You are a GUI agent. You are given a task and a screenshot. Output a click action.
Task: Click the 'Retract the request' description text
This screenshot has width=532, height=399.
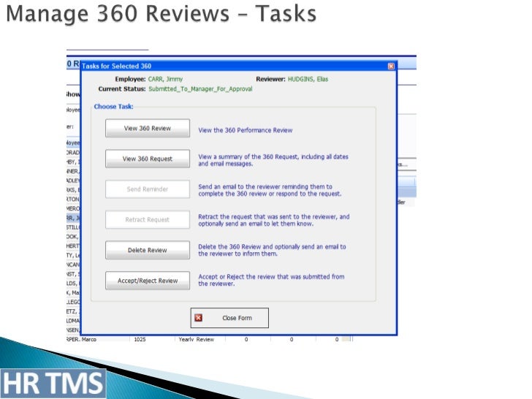[274, 220]
